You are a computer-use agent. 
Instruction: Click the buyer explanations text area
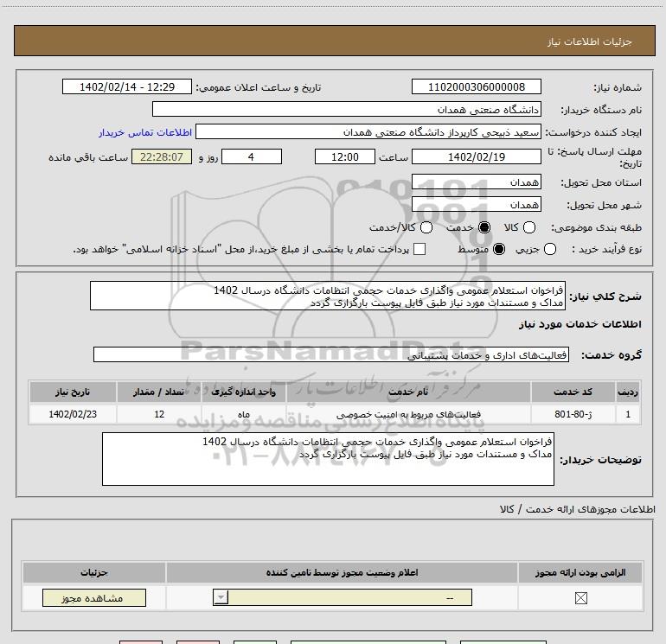tap(328, 459)
